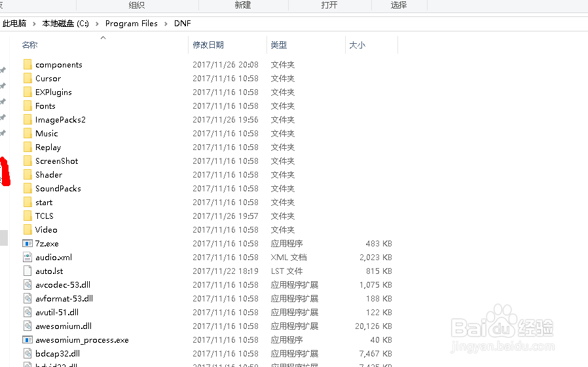
Task: Select the 7z.exe application icon
Action: click(x=28, y=244)
